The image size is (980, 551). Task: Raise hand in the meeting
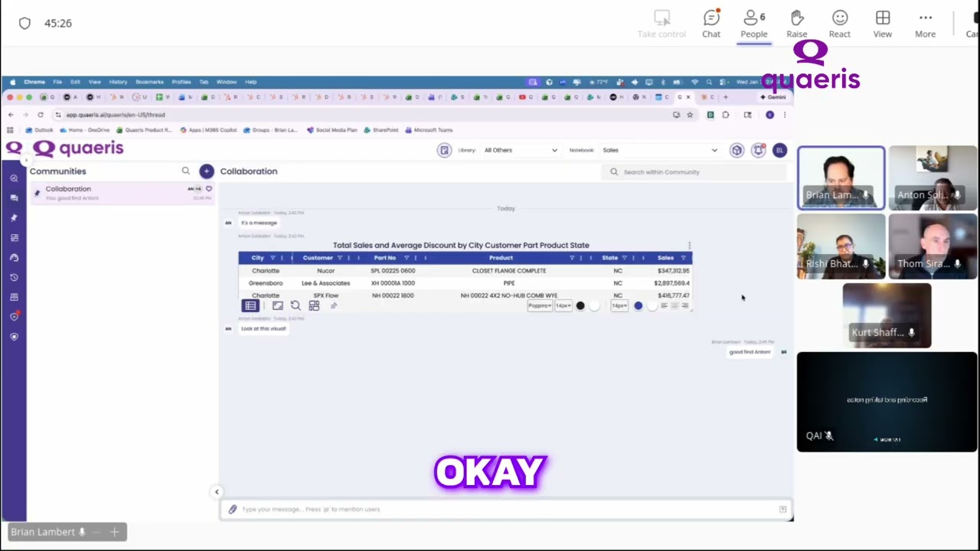coord(796,24)
